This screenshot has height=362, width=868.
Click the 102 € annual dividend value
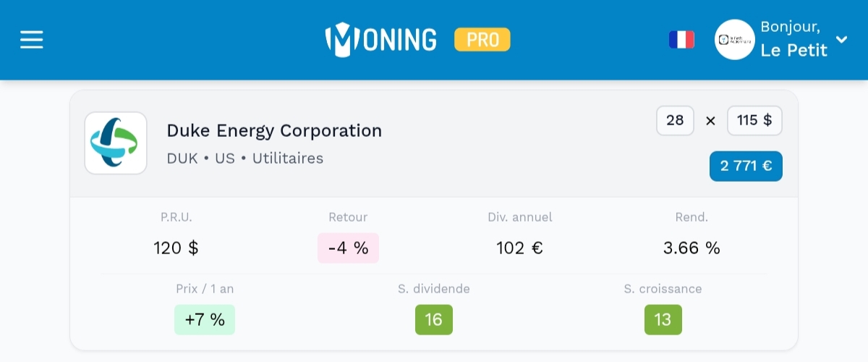click(519, 248)
